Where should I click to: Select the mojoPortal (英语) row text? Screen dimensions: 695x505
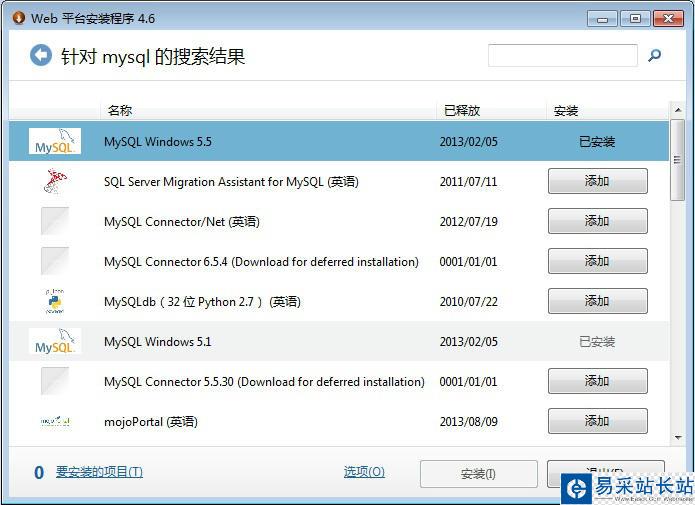tap(151, 422)
